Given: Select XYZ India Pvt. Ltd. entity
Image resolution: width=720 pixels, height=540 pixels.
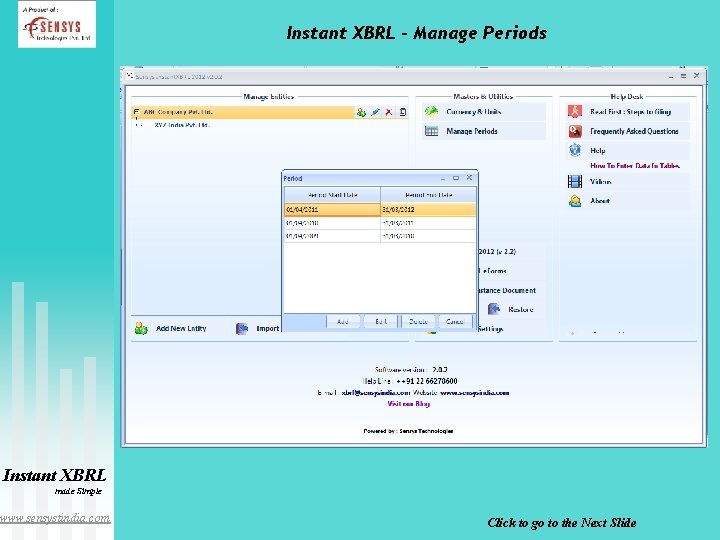Looking at the screenshot, I should 182,125.
